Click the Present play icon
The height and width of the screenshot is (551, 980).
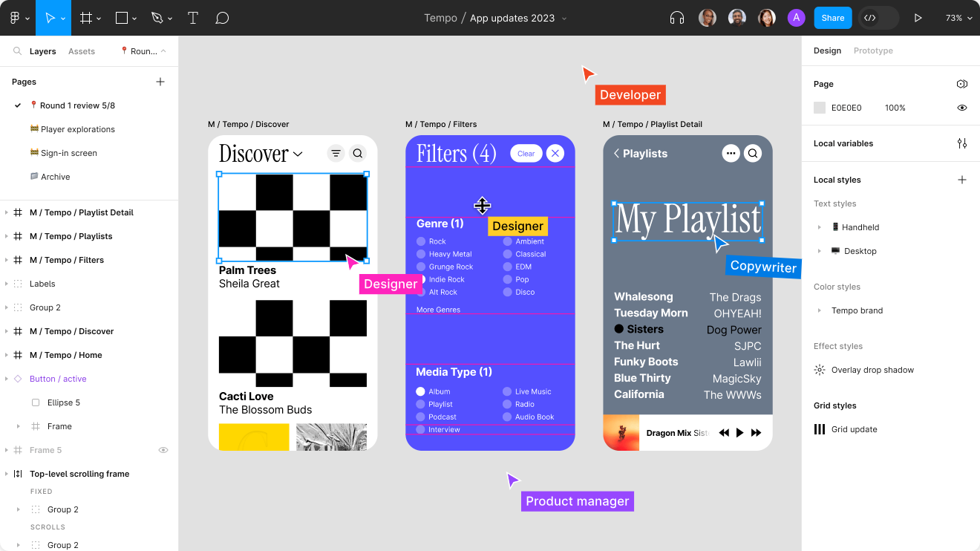(x=918, y=18)
